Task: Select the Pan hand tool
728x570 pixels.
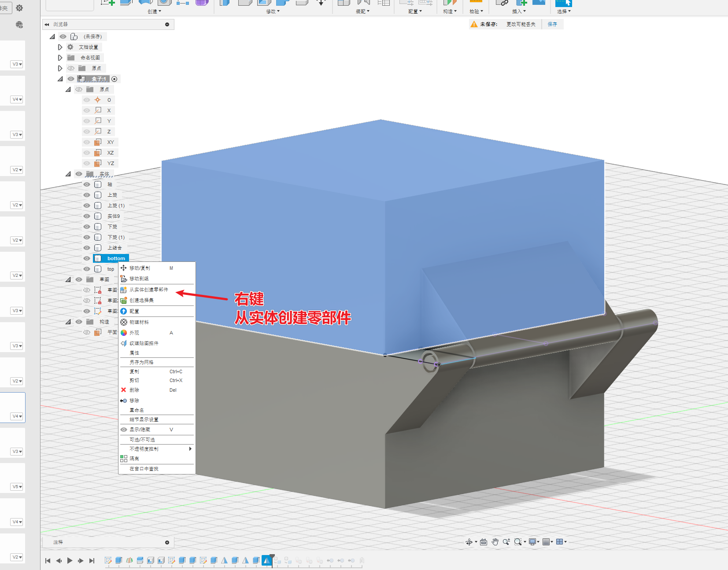Action: click(495, 542)
